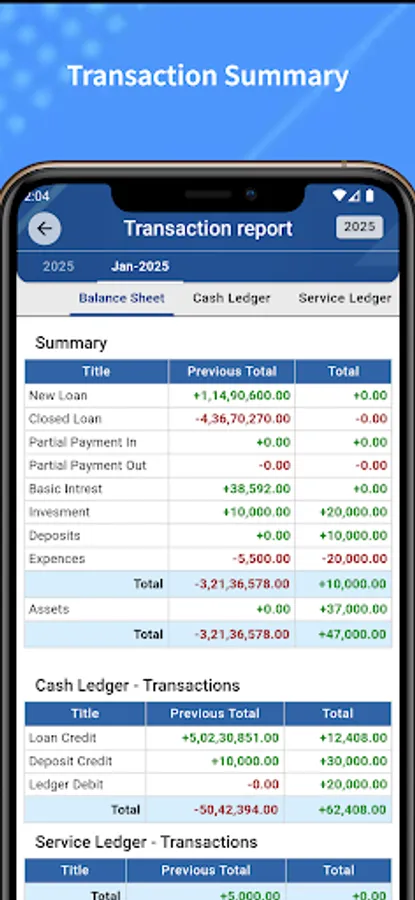The image size is (415, 900).
Task: Select the 2025 period tab
Action: [x=58, y=266]
